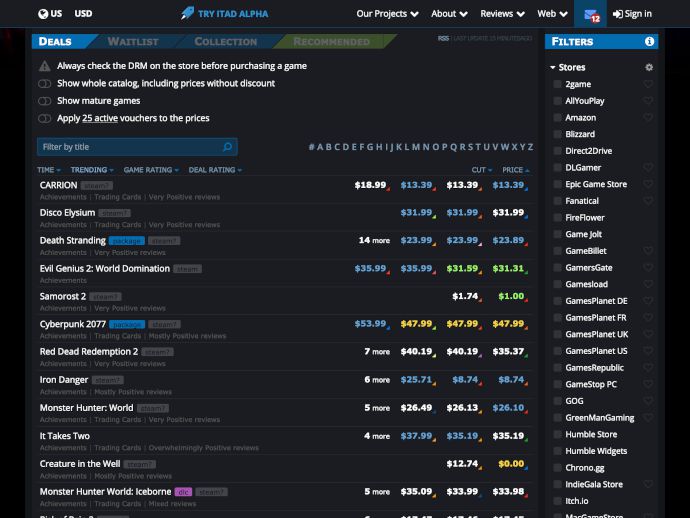Jump to titles starting with letter M

[x=416, y=147]
